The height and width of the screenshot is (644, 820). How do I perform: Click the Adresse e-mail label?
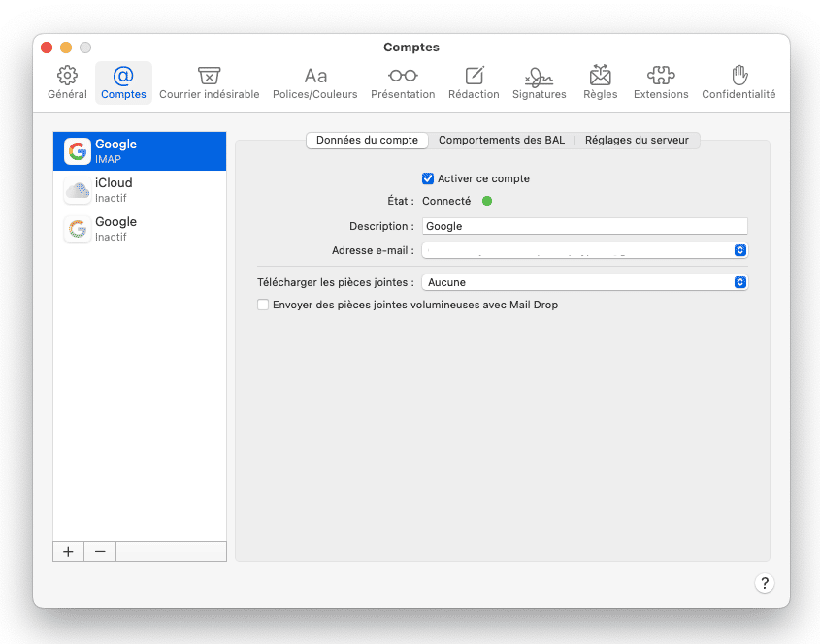(x=373, y=250)
